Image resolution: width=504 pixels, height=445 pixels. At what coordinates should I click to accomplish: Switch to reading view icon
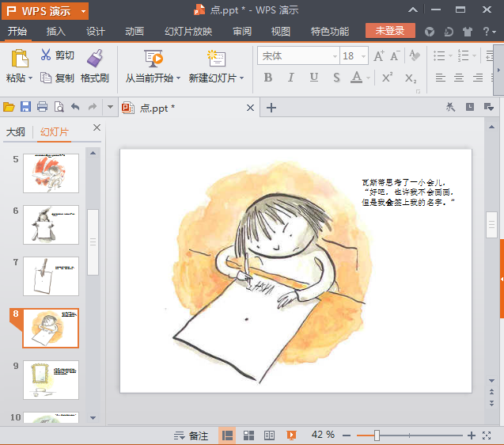click(269, 435)
